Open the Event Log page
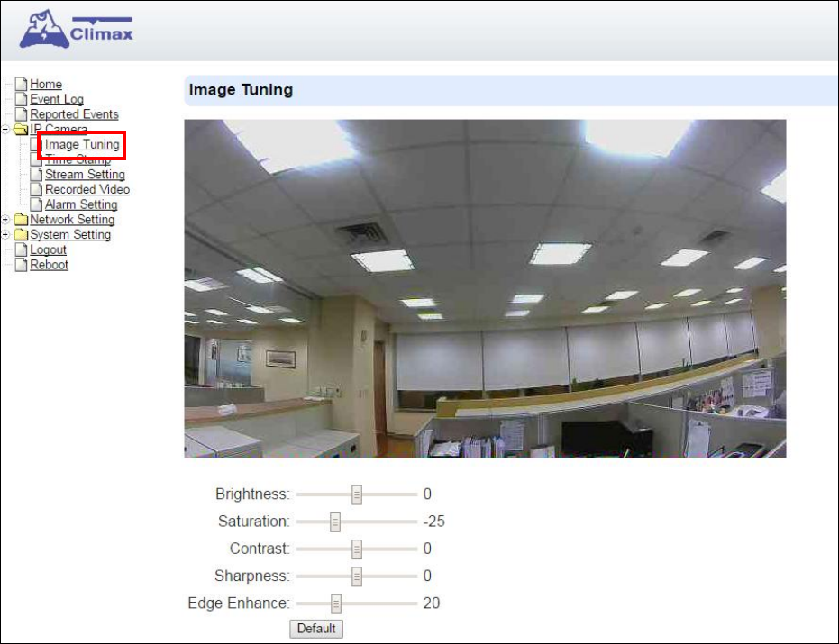Screen dimensions: 839x644 pyautogui.click(x=56, y=99)
